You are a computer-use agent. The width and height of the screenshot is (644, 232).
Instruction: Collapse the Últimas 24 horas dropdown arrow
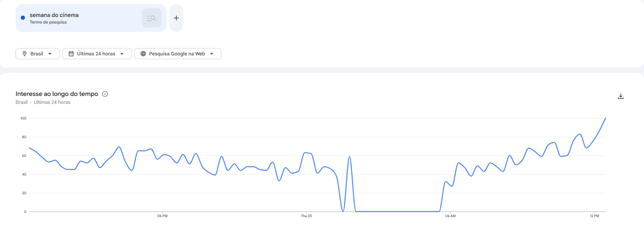tap(122, 54)
